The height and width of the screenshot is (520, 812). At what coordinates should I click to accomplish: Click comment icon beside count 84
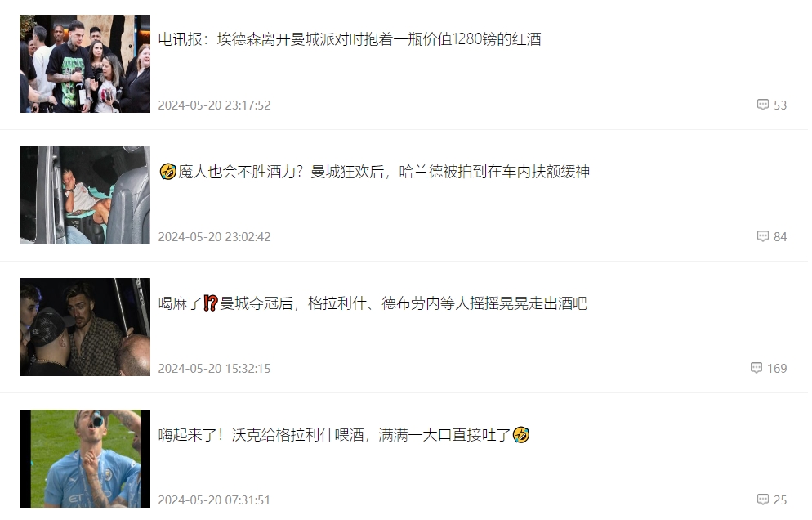tap(762, 236)
